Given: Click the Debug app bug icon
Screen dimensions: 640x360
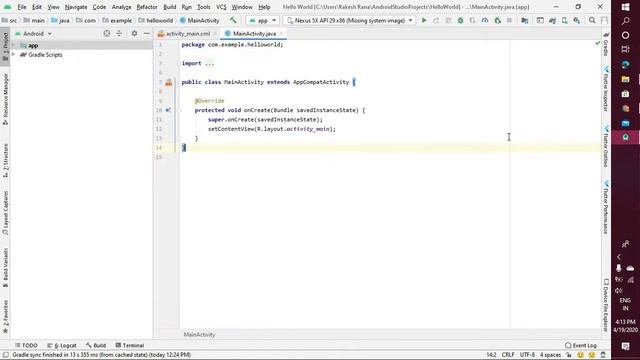Looking at the screenshot, I should (x=460, y=20).
